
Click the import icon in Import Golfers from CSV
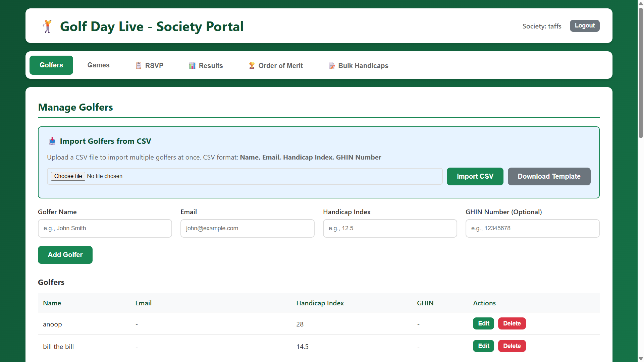pos(52,141)
